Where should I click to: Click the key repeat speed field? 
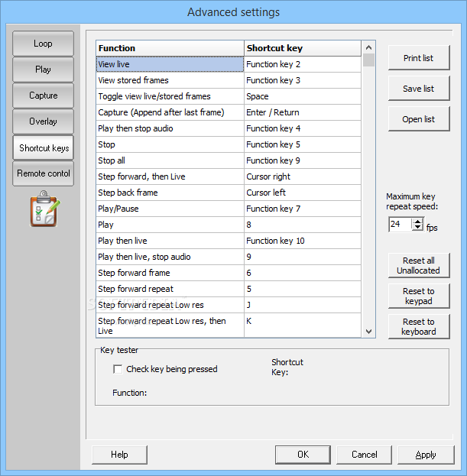[x=401, y=225]
